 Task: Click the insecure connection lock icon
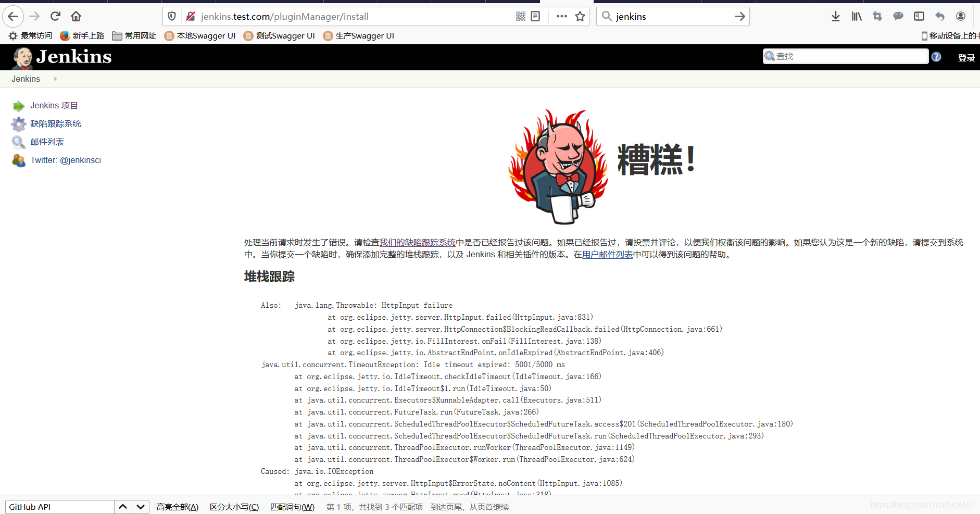(191, 17)
